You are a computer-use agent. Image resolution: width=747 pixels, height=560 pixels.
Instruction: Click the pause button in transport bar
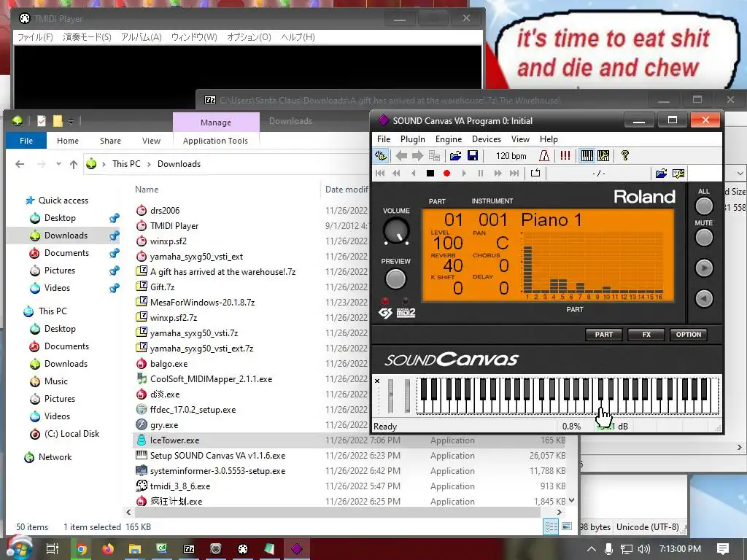(x=481, y=174)
